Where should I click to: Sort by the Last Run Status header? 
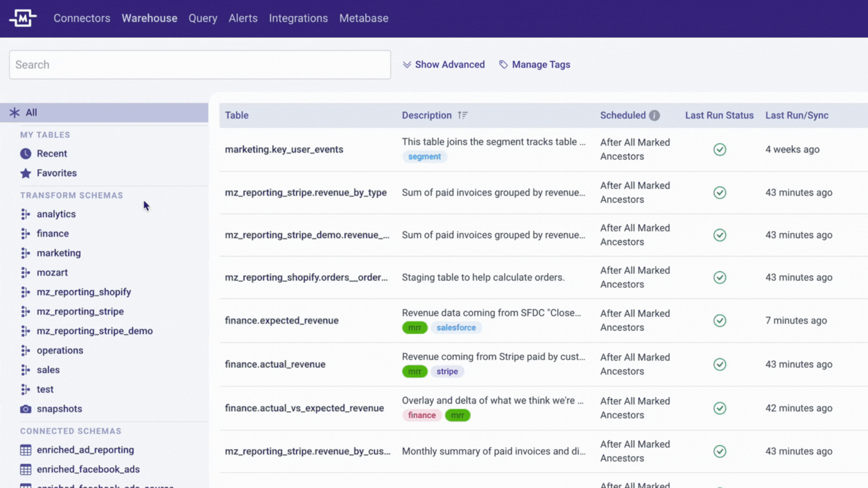[719, 115]
